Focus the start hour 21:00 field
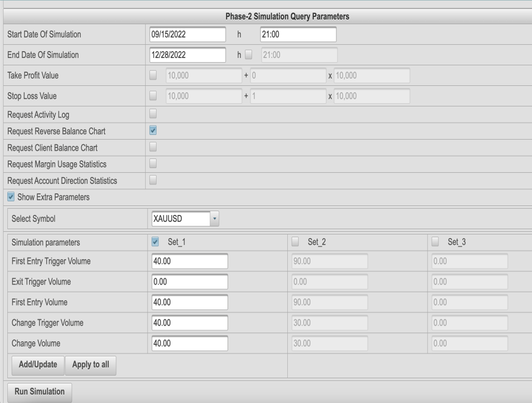 click(298, 34)
